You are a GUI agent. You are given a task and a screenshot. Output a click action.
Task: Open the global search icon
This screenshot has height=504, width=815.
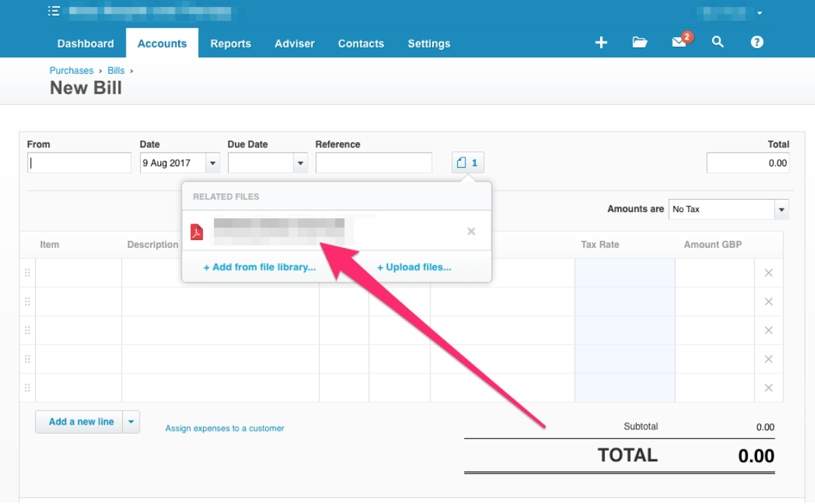718,42
